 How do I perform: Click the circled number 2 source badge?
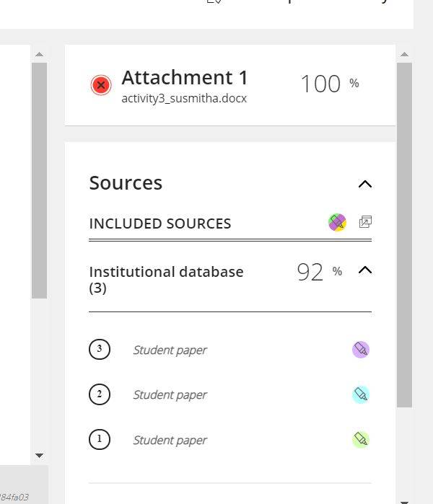(x=100, y=394)
